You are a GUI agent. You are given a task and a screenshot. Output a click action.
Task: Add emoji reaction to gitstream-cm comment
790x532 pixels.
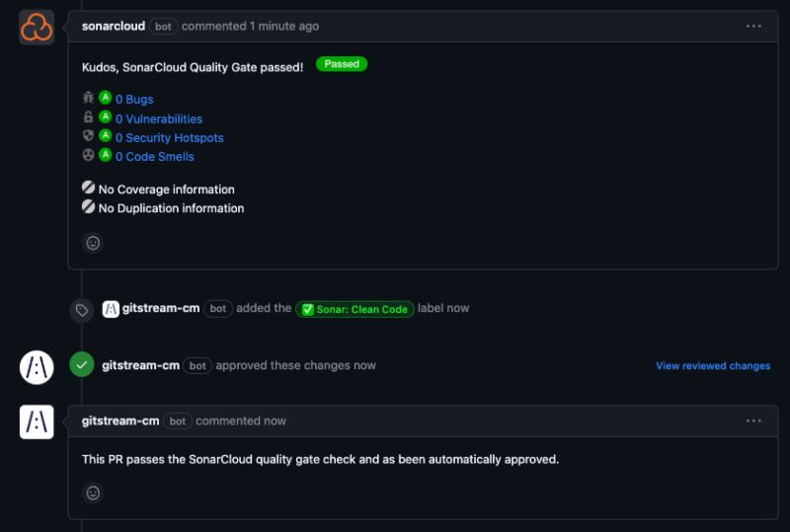93,492
